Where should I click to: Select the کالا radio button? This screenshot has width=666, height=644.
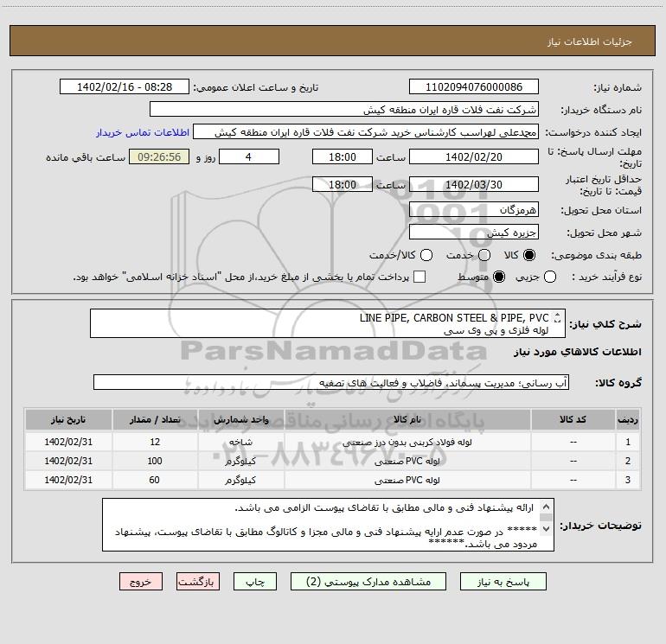[x=529, y=255]
